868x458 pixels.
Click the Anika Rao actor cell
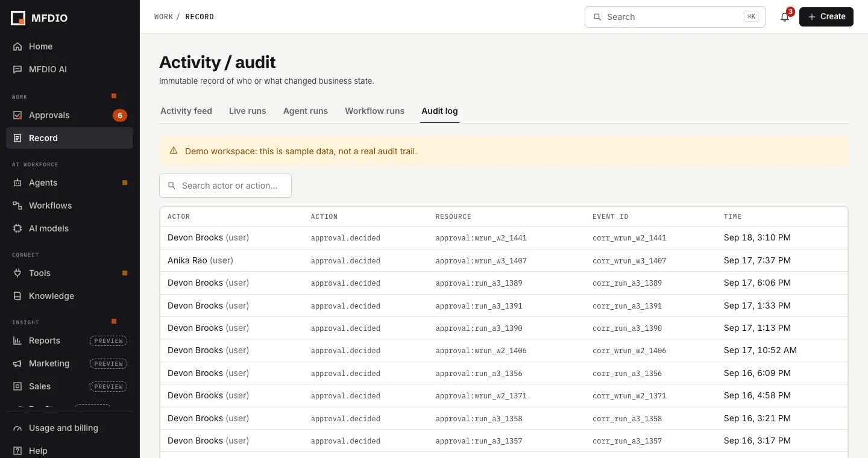200,260
